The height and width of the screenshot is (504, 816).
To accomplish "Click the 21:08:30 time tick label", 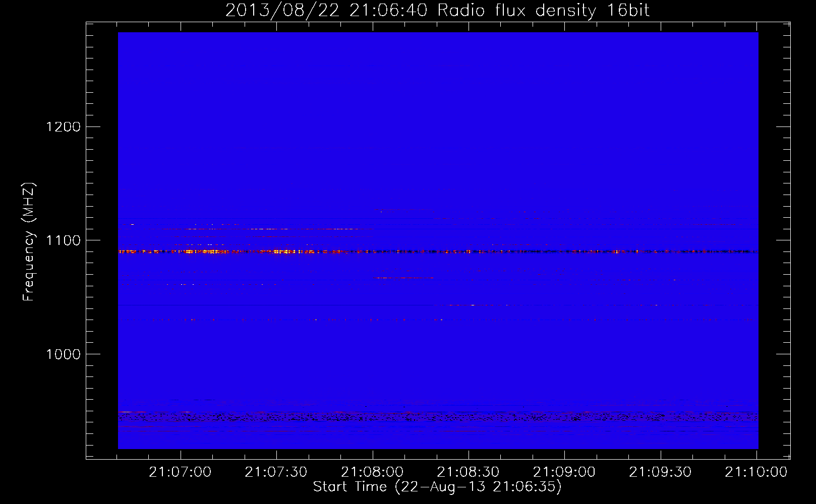I will 468,472.
